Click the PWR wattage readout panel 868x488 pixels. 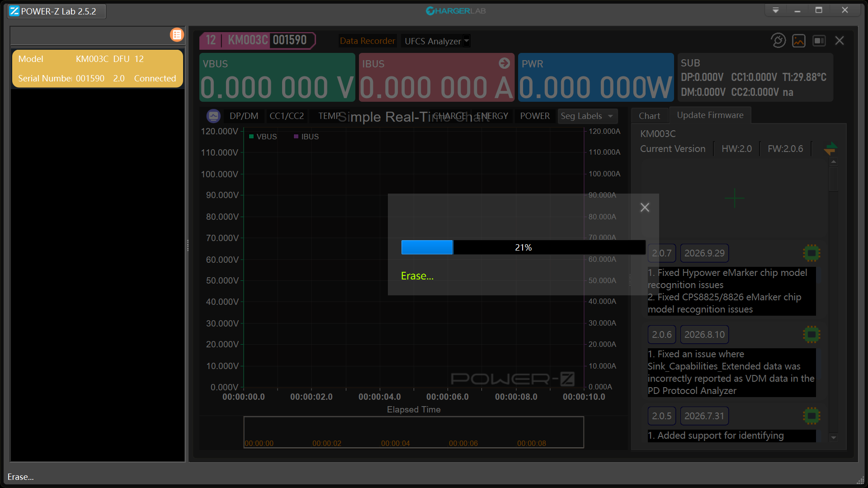point(596,77)
